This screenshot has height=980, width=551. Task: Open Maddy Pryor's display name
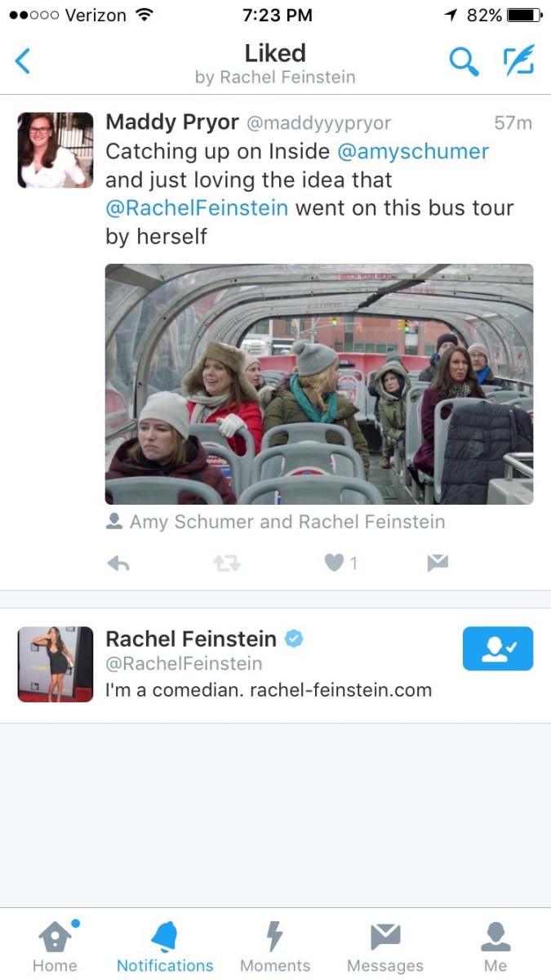coord(172,122)
